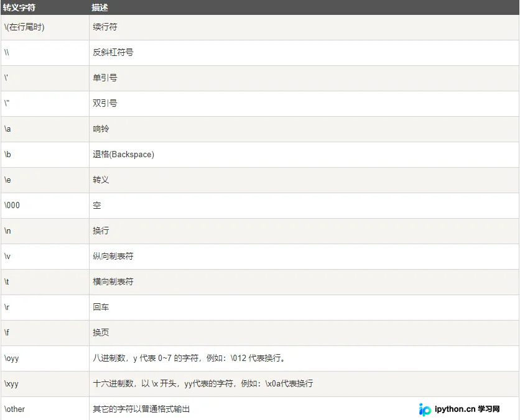Select the 纵向制表符 description cell
Viewport: 520px width, 420px height.
(x=304, y=257)
